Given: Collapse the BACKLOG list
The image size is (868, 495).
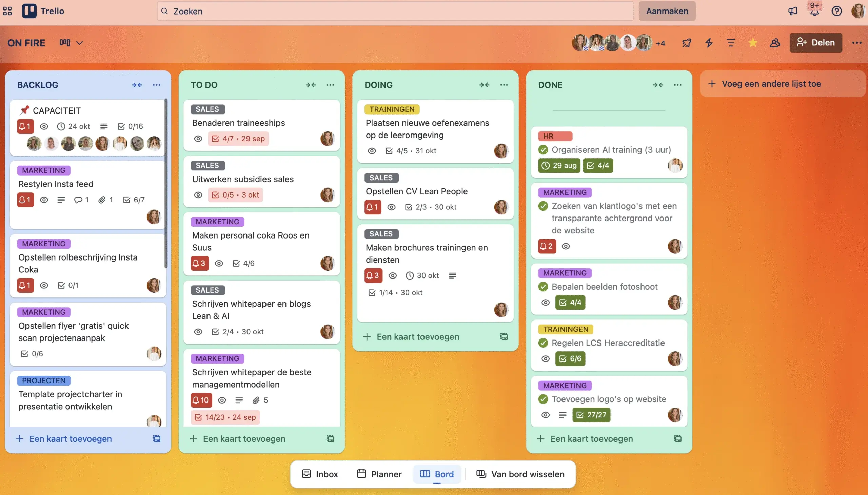Looking at the screenshot, I should coord(137,85).
